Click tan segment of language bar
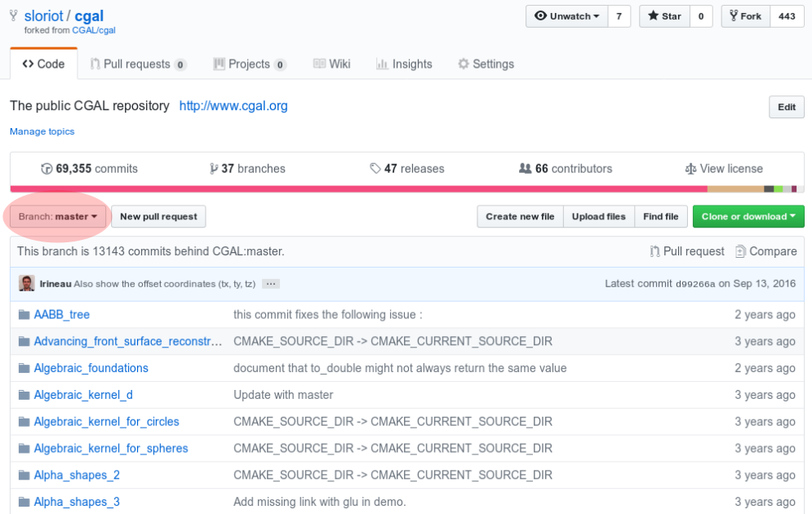Image resolution: width=812 pixels, height=514 pixels. click(735, 189)
